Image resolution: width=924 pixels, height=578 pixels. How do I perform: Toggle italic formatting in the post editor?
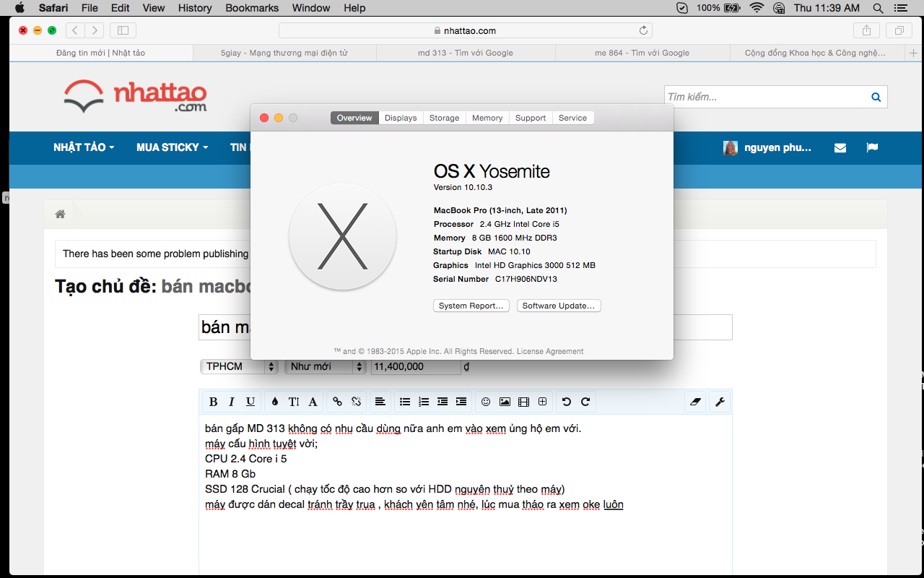coord(232,402)
